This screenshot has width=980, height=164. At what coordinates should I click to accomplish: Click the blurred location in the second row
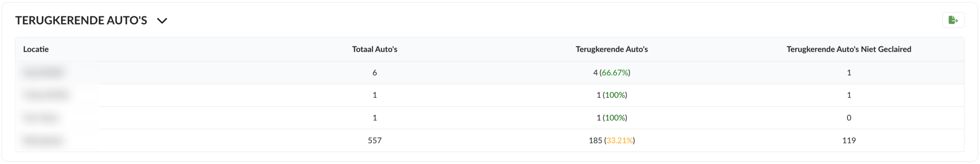(x=47, y=95)
